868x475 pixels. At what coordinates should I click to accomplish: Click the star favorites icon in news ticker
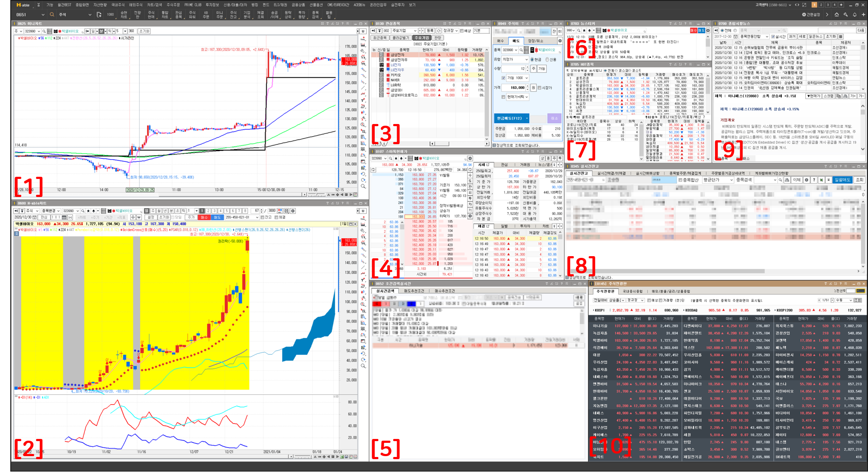[x=584, y=30]
